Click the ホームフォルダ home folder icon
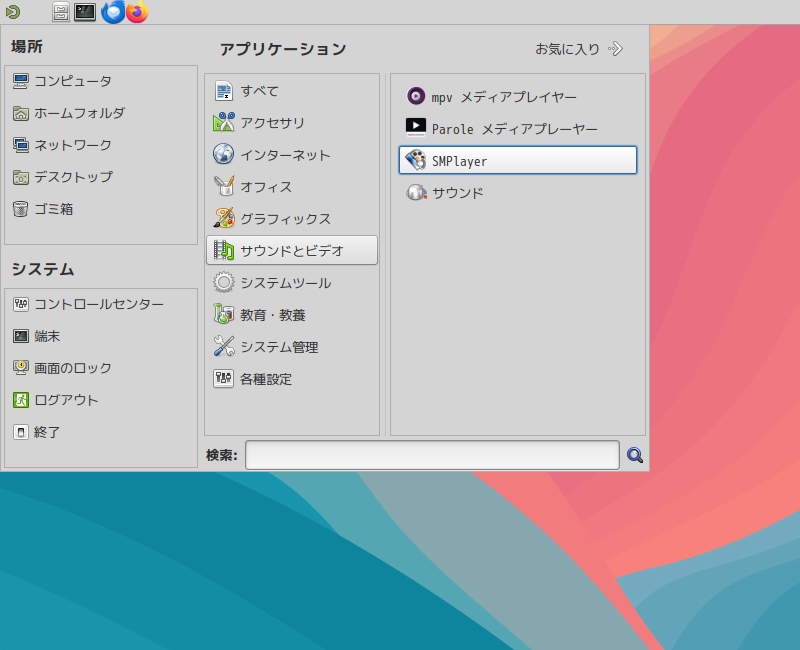 coord(21,113)
